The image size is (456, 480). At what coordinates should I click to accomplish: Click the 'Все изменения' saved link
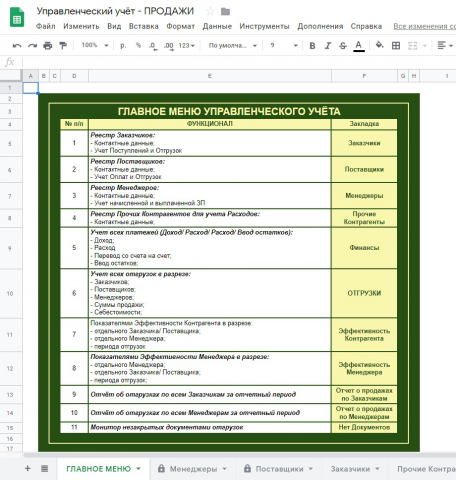tap(424, 26)
